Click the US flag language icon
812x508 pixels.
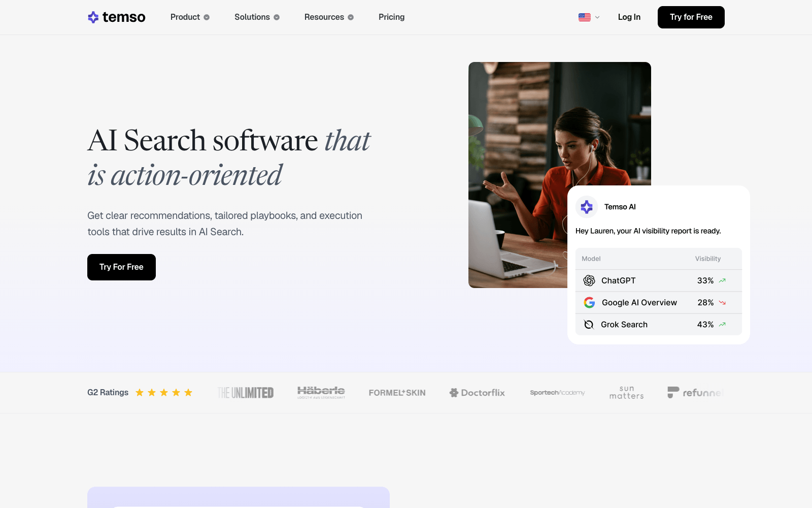(585, 17)
